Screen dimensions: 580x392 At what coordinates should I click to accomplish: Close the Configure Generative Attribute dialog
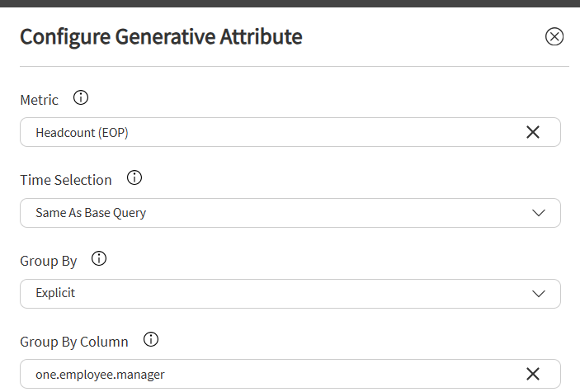pyautogui.click(x=554, y=36)
